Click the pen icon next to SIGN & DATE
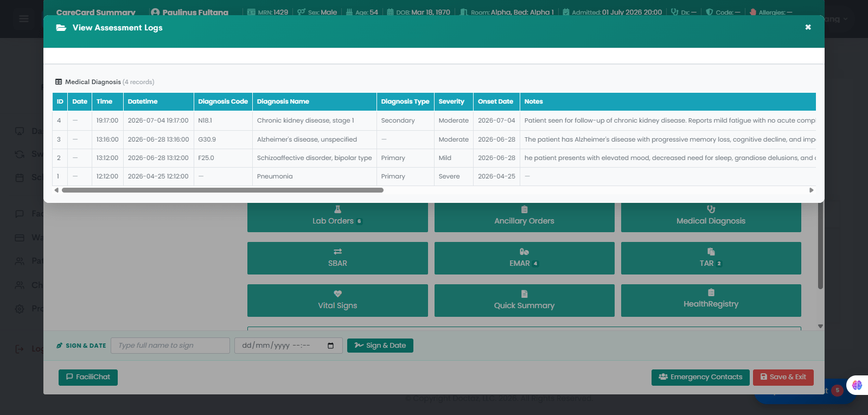The image size is (868, 415). (60, 346)
